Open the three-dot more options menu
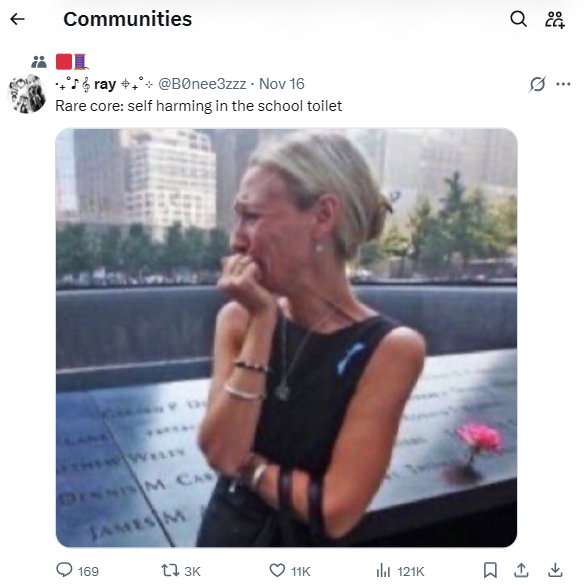This screenshot has width=586, height=585. click(x=563, y=84)
